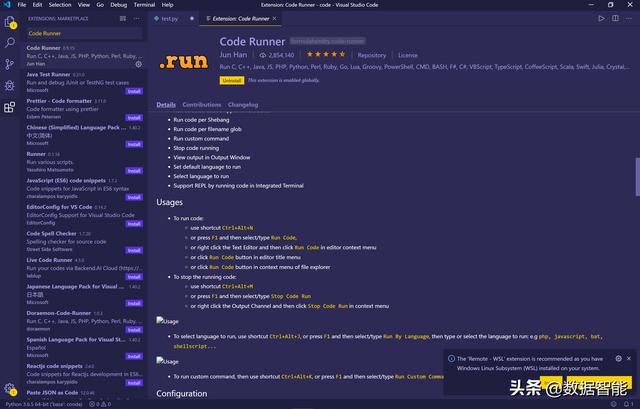The image size is (640, 409).
Task: Open the Search view in activity bar
Action: click(x=10, y=42)
